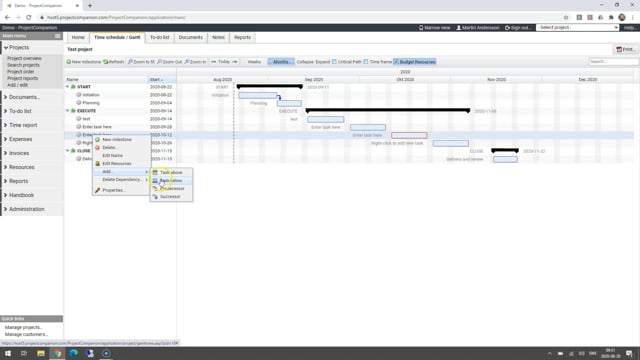
Task: Switch the Gantt scale to Weeks
Action: click(254, 62)
